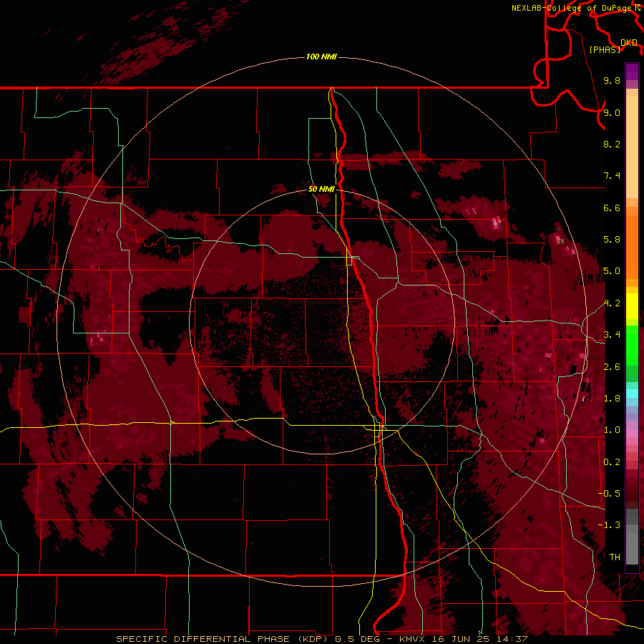644x644 pixels.
Task: Click the 1.8 value on the color scale
Action: pyautogui.click(x=612, y=399)
